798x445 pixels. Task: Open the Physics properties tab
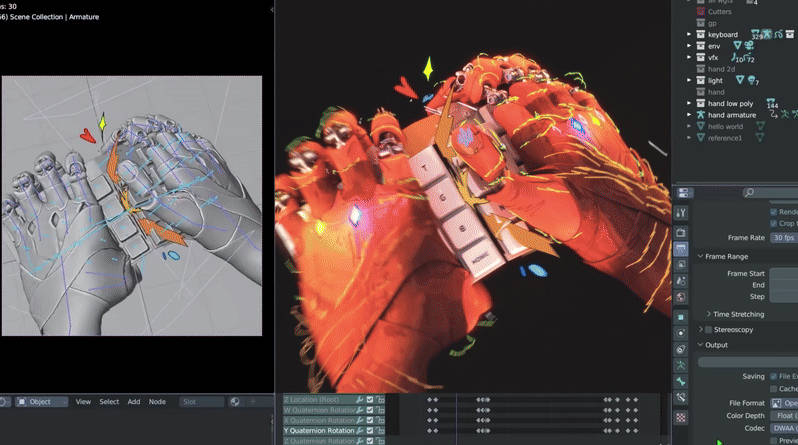[680, 333]
